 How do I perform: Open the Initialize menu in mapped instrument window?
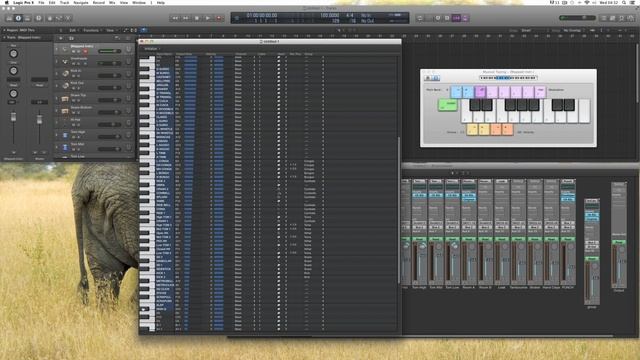coord(151,49)
